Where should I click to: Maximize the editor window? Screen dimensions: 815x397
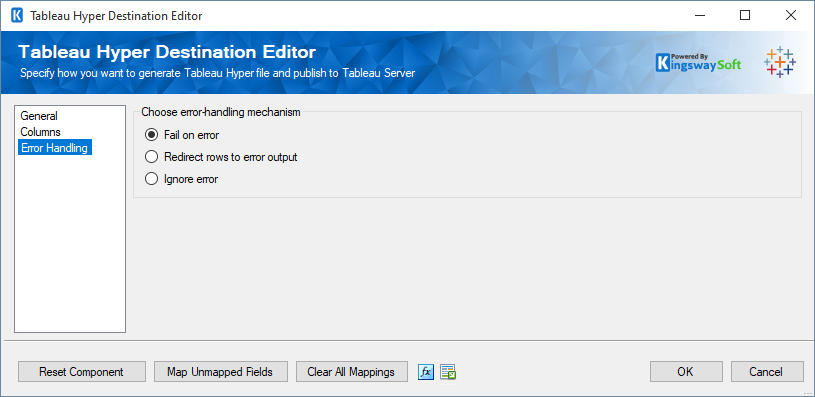click(x=745, y=16)
